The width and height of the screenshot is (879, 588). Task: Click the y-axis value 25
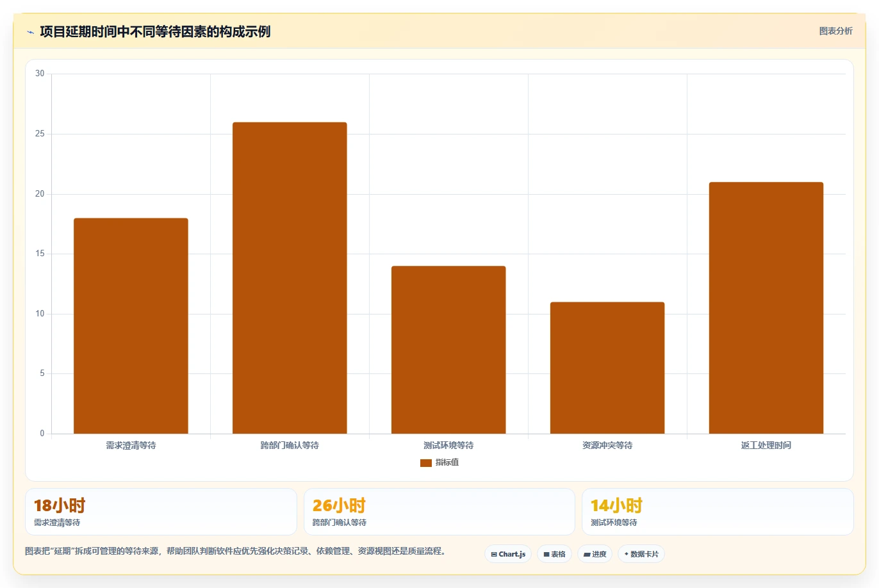pos(40,134)
